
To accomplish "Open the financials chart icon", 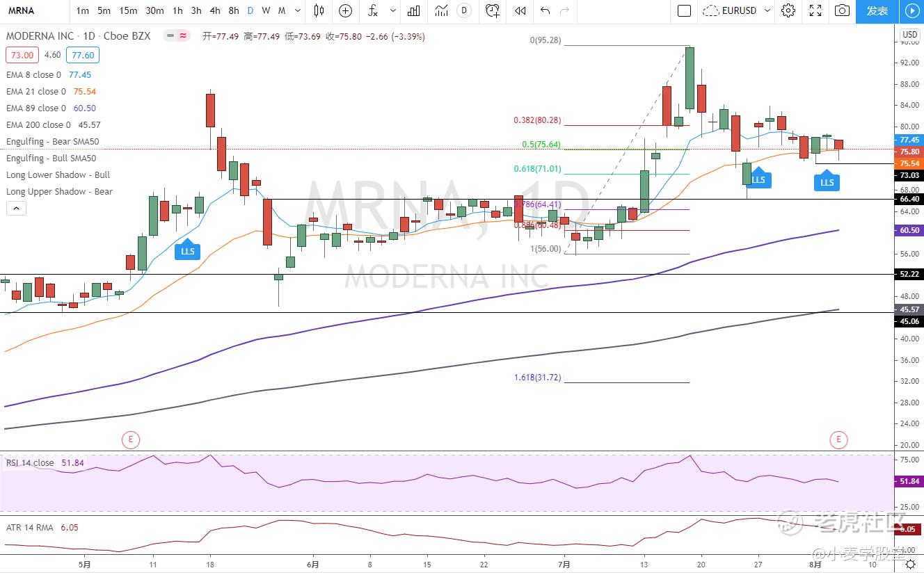I will tap(441, 10).
